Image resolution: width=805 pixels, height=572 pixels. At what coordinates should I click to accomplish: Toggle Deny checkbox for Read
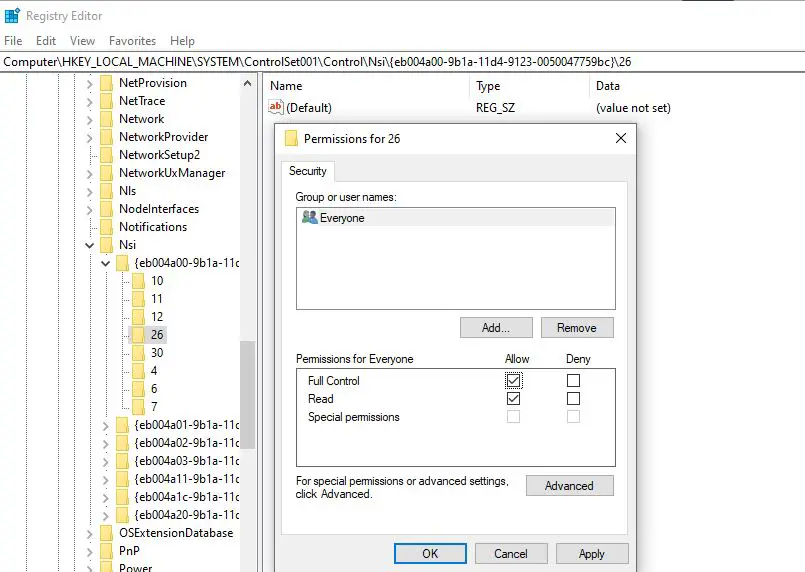(573, 398)
